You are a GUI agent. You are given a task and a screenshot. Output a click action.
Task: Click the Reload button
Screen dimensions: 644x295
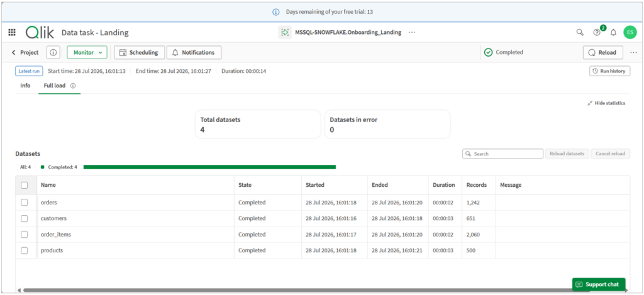tap(602, 53)
